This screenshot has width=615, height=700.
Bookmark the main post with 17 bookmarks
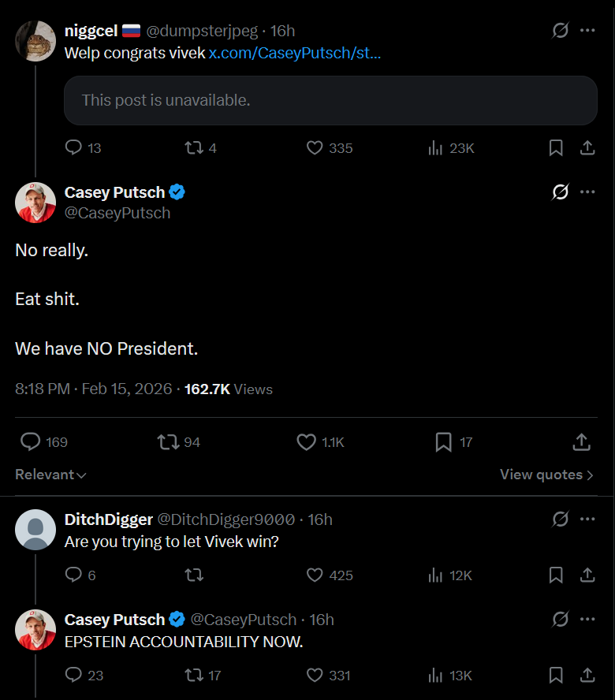444,441
